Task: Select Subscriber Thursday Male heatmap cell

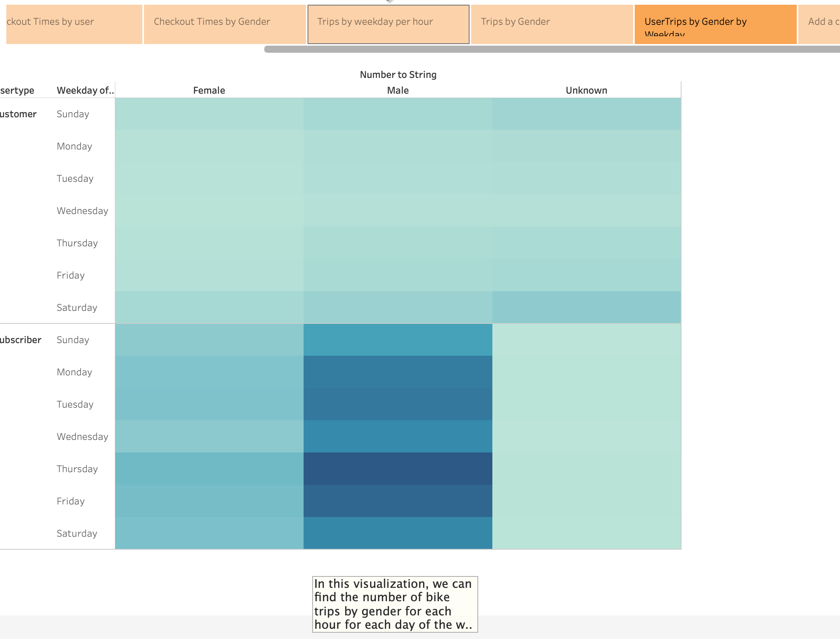Action: tap(398, 469)
